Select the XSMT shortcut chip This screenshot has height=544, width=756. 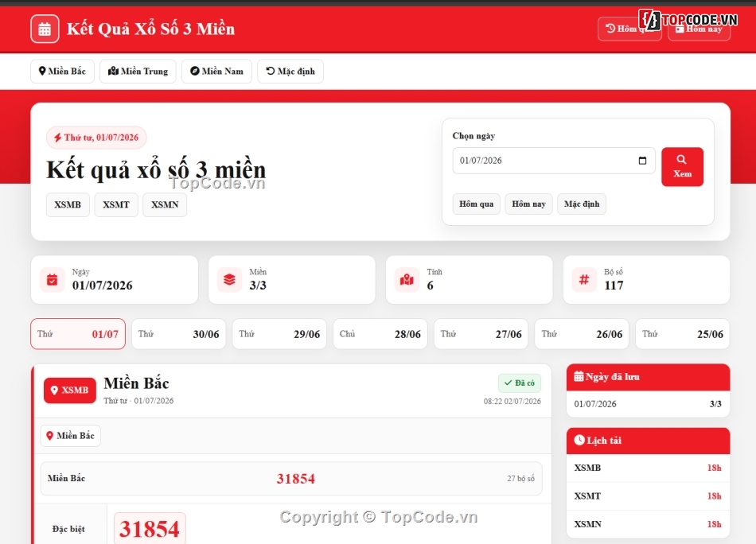pos(116,204)
